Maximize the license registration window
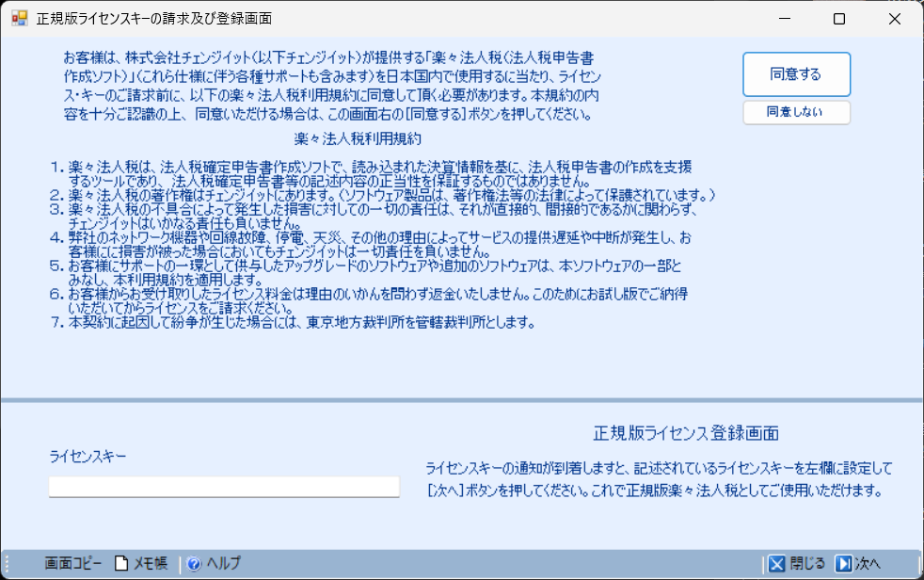924x580 pixels. click(839, 18)
